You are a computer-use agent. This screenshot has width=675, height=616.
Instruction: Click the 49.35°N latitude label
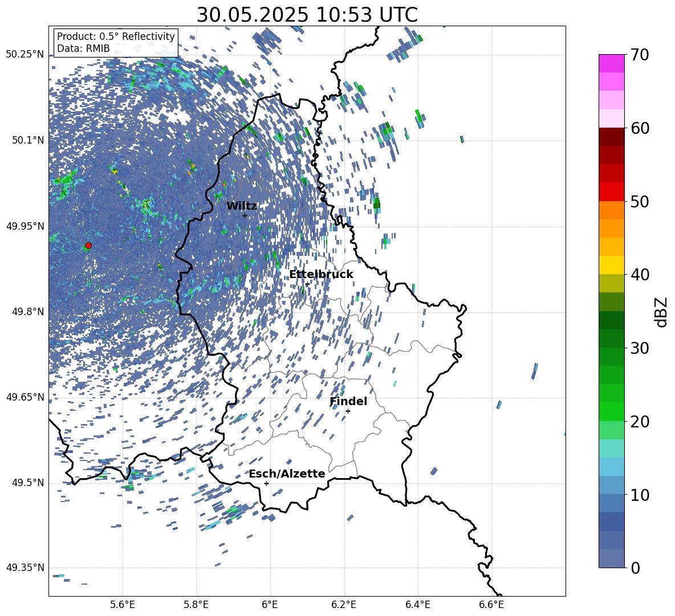click(x=25, y=568)
